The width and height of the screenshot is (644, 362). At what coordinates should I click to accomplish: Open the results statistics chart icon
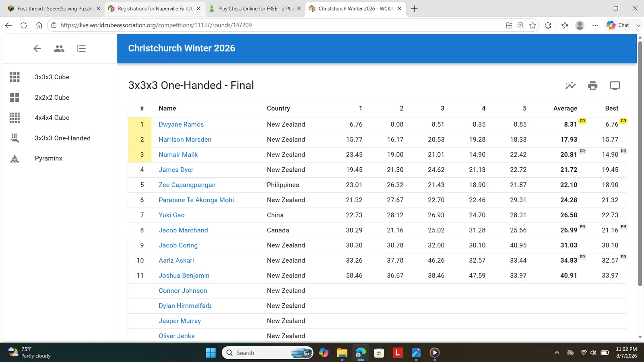tap(570, 85)
